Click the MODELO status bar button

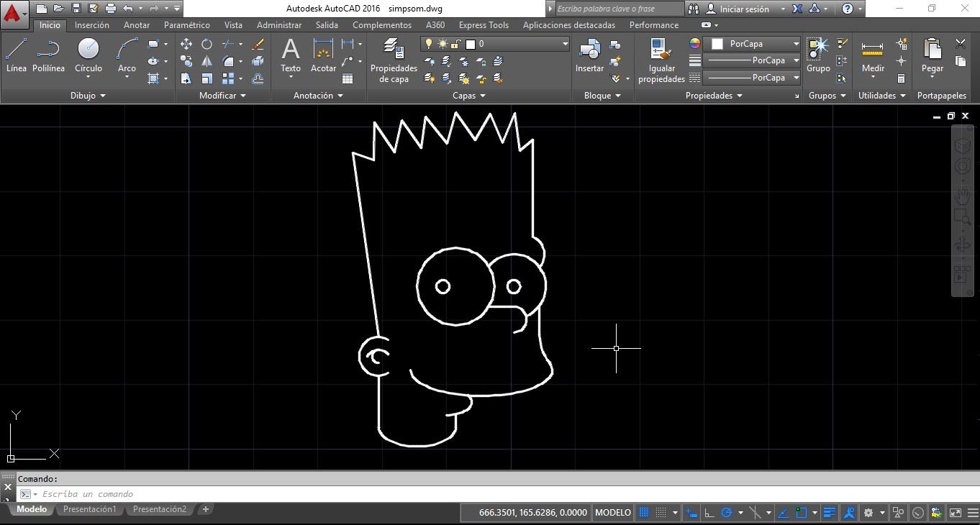pos(613,513)
